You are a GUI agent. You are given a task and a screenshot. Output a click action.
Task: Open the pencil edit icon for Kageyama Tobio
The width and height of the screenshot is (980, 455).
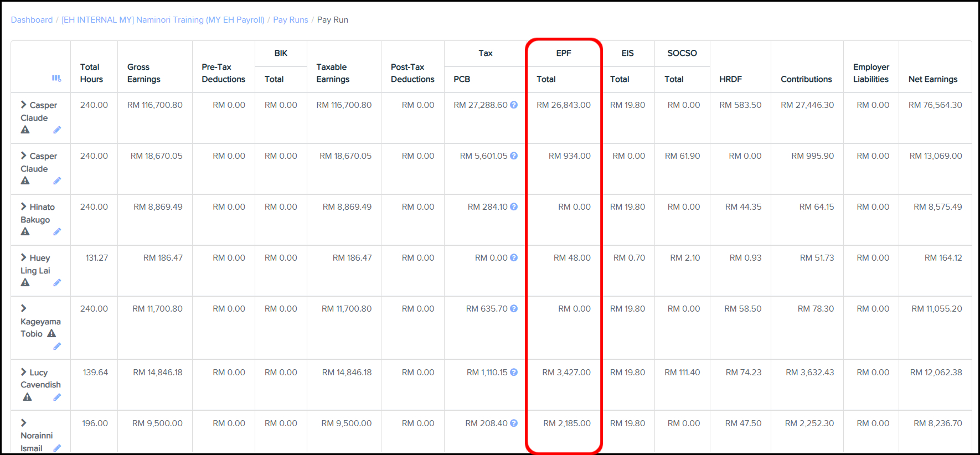click(x=57, y=347)
